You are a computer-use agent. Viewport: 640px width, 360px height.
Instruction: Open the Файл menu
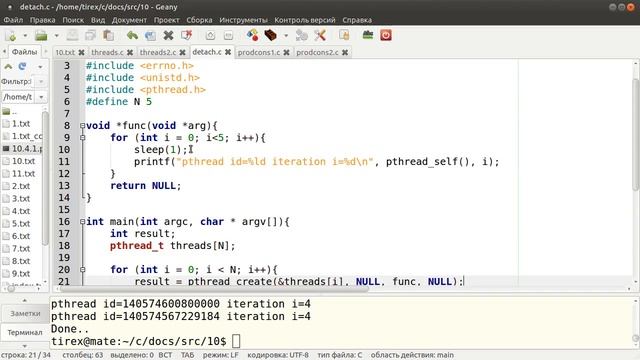13,20
